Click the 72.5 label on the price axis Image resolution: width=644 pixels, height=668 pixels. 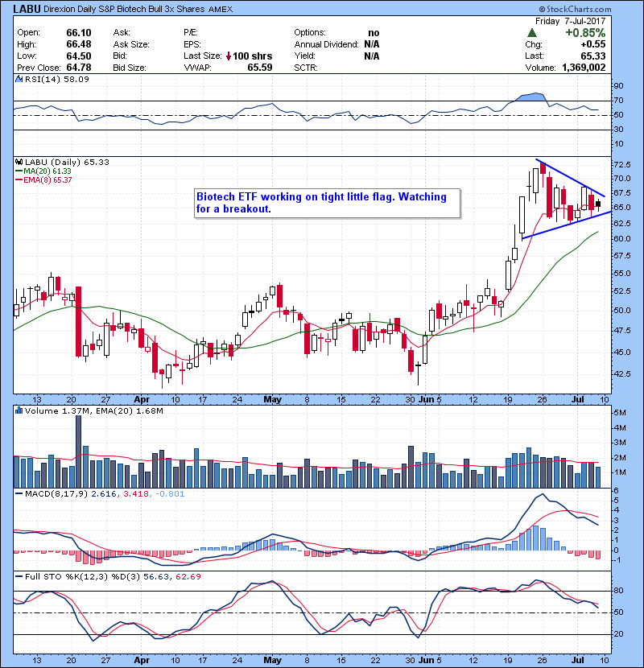[621, 164]
